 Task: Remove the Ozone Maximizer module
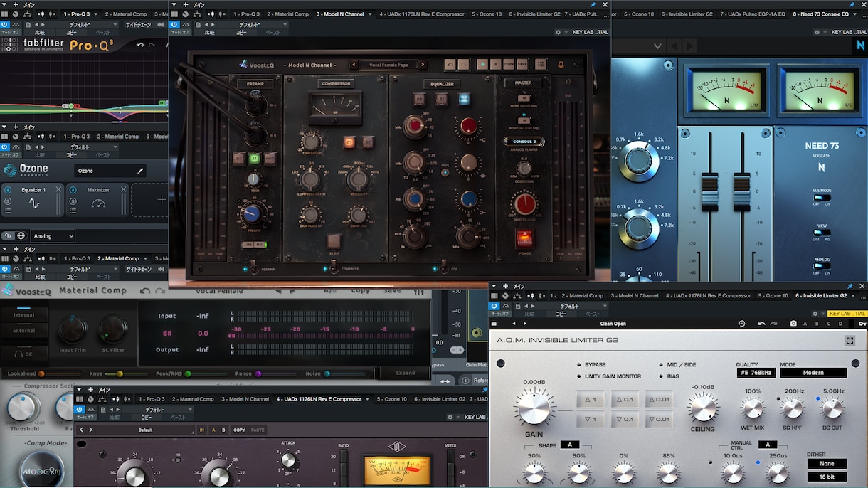click(123, 189)
